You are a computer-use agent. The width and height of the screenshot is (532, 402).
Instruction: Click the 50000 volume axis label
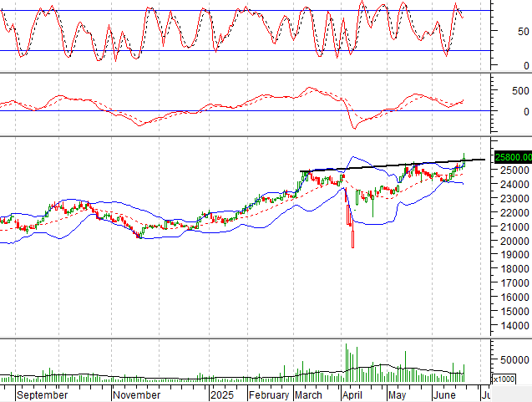(509, 360)
